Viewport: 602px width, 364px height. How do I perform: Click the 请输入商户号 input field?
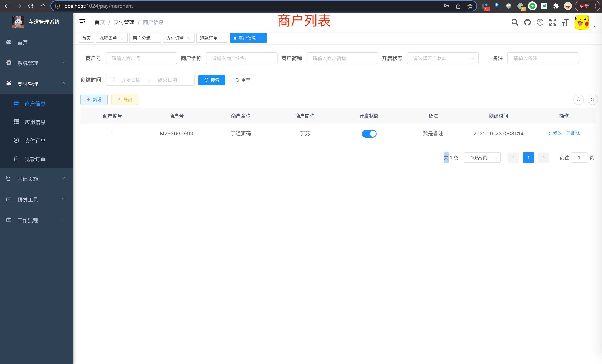click(141, 58)
